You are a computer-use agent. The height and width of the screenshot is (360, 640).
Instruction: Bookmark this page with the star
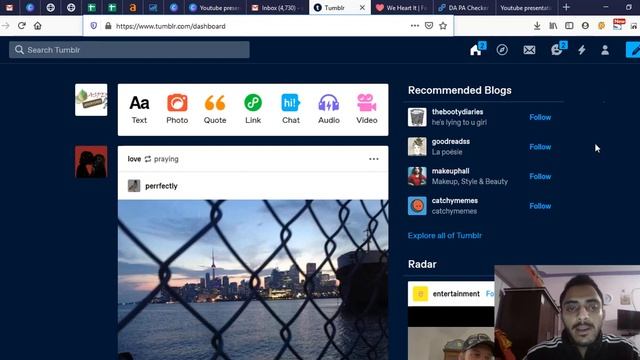point(443,26)
